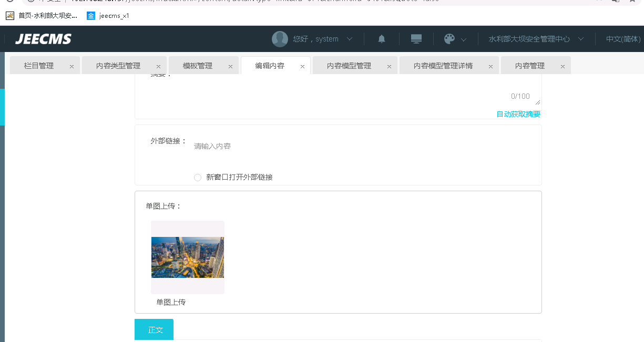Click the 单图上传: section label
This screenshot has width=644, height=342.
pyautogui.click(x=163, y=206)
